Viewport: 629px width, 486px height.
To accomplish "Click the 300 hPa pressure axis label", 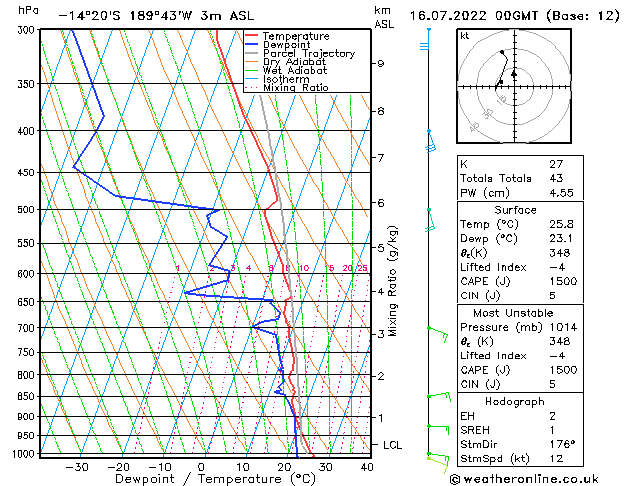I will click(x=28, y=30).
